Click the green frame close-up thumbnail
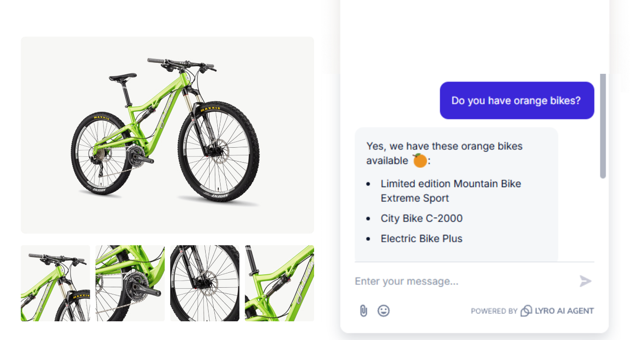 tap(280, 283)
